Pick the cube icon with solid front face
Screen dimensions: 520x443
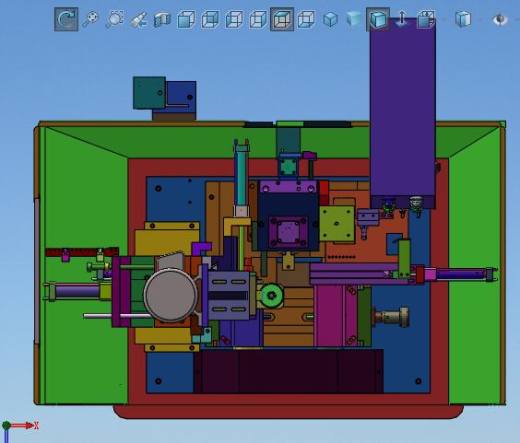(x=186, y=19)
